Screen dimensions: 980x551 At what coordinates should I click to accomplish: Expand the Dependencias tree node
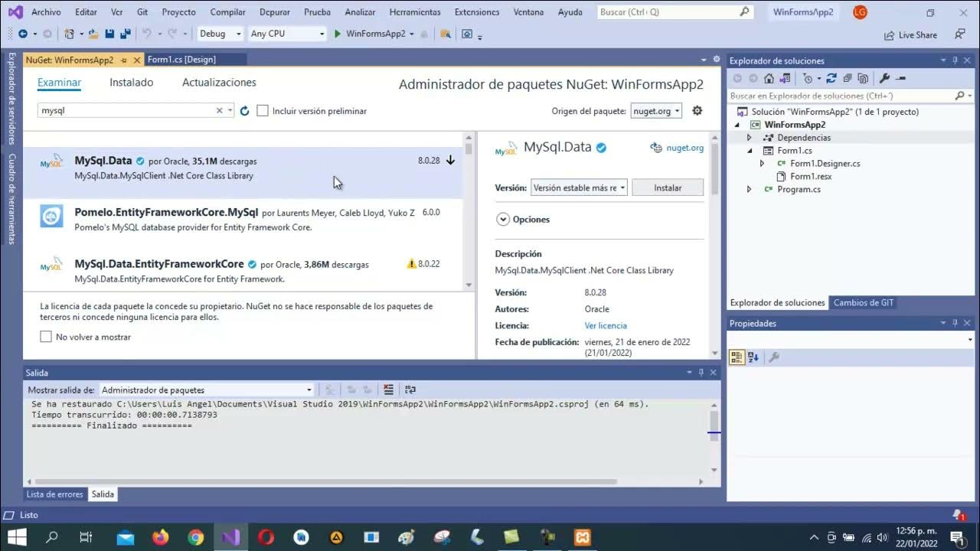point(750,138)
